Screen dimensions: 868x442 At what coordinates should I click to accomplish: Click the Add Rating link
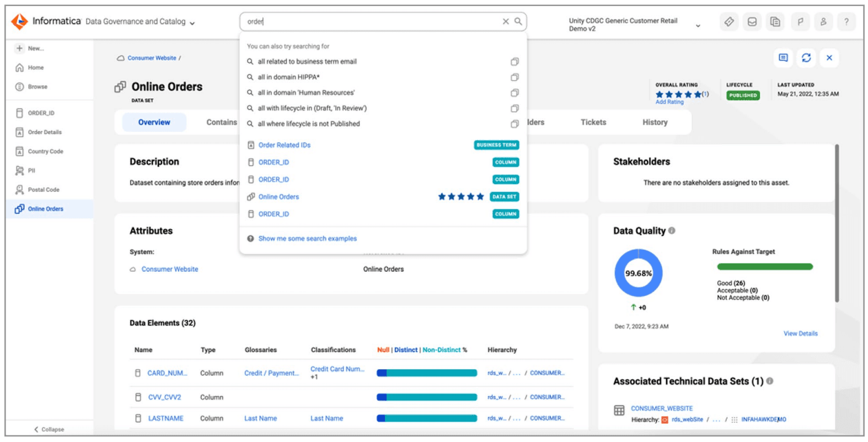coord(669,102)
